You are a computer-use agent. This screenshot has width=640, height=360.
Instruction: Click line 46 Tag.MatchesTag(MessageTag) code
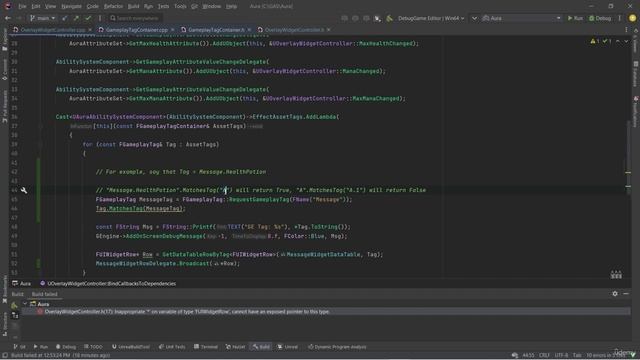[x=140, y=209]
